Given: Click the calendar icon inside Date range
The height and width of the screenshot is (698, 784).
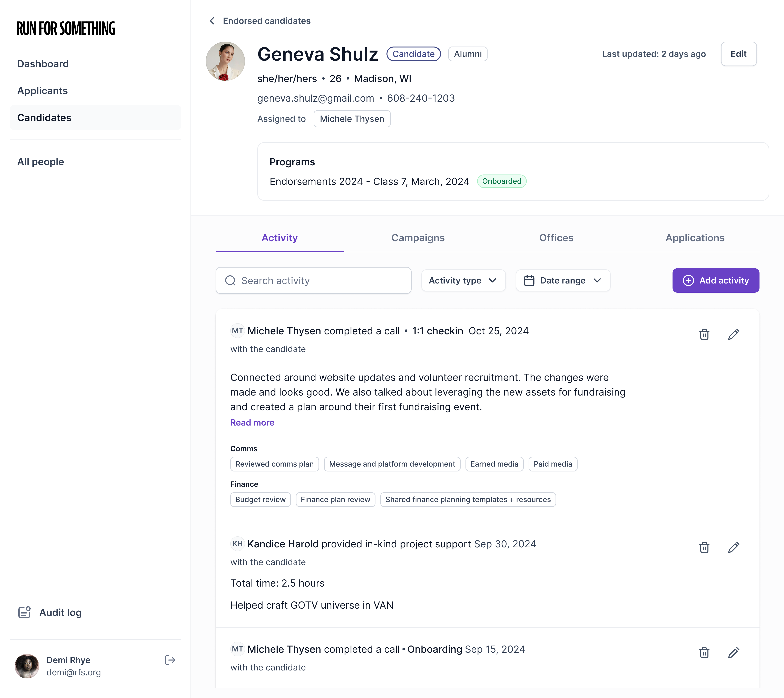Looking at the screenshot, I should click(529, 280).
